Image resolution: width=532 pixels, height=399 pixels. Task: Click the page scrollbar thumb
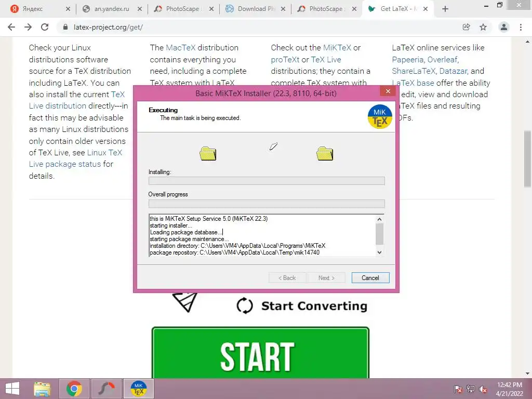(x=527, y=159)
